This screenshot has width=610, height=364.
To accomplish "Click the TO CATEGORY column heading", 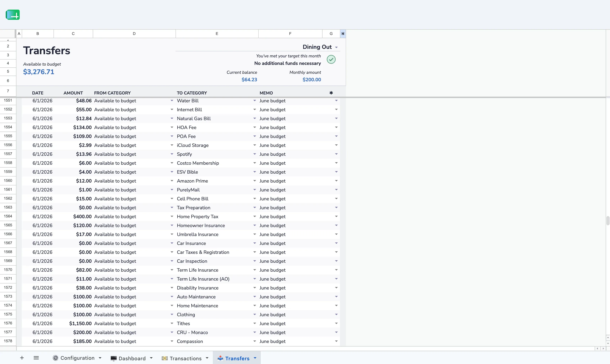I will (x=192, y=93).
